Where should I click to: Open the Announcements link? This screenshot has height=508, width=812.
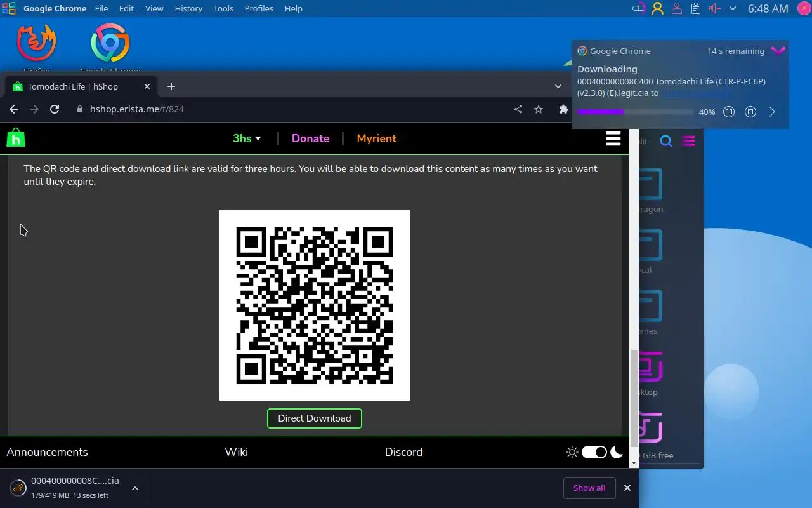(47, 452)
